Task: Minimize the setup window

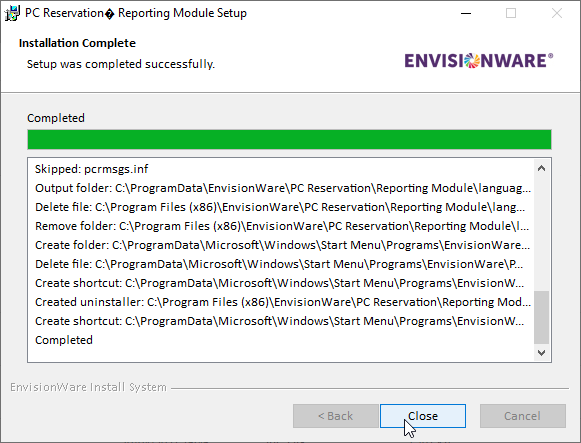Action: pyautogui.click(x=466, y=13)
